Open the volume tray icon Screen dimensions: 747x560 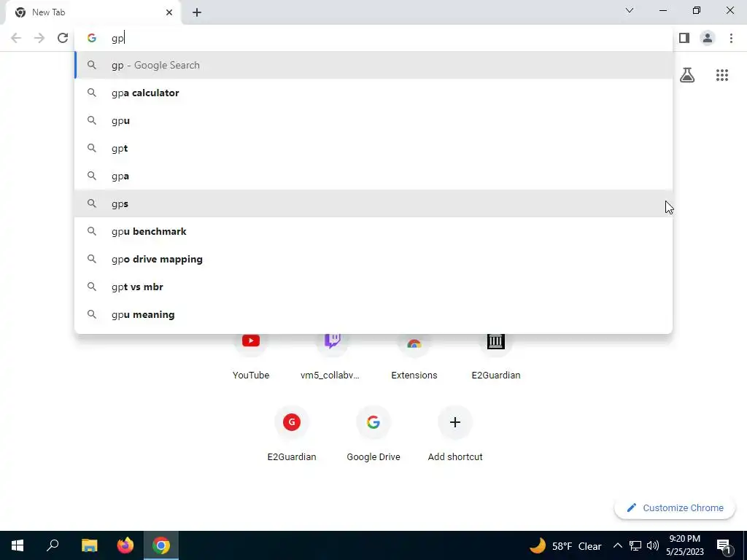click(653, 545)
